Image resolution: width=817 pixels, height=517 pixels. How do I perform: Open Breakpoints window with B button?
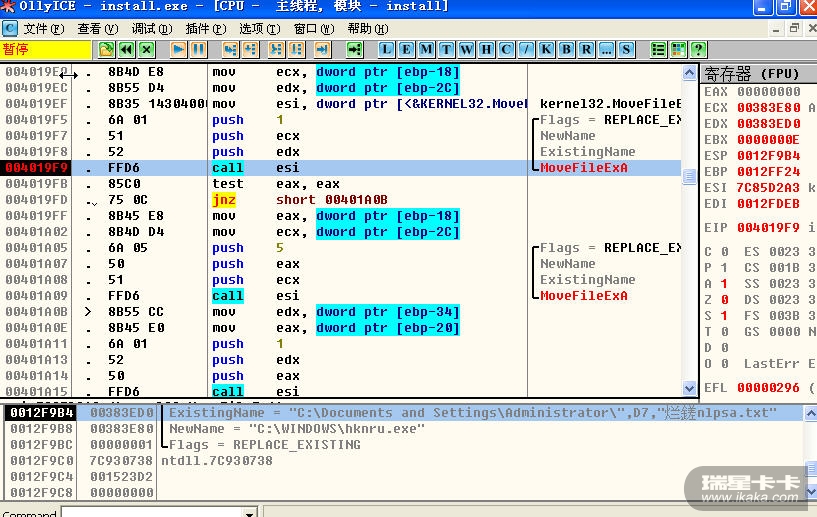click(x=566, y=49)
